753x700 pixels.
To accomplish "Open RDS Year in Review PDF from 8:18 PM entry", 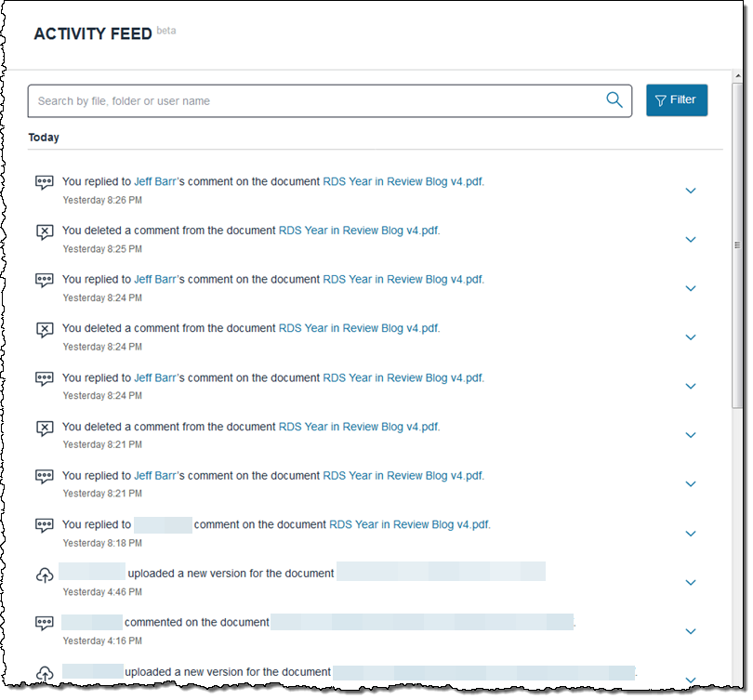I will pyautogui.click(x=409, y=524).
